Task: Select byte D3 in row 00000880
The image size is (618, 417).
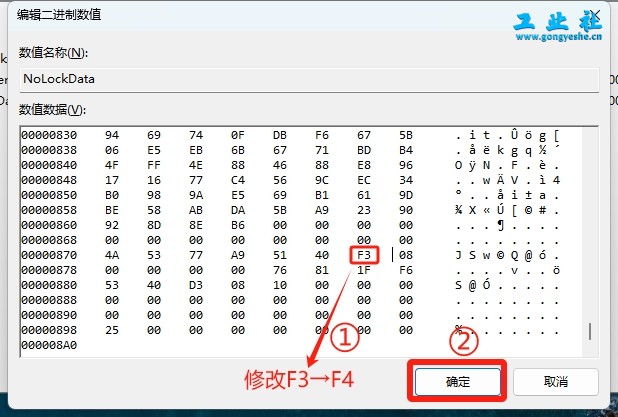Action: point(196,285)
